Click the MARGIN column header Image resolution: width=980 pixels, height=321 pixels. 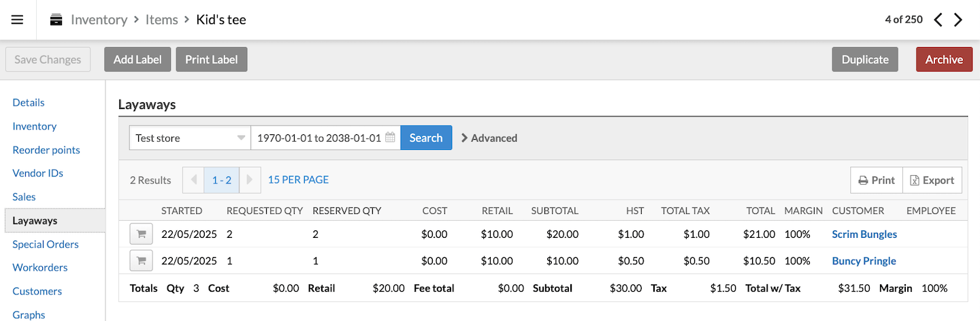(804, 211)
